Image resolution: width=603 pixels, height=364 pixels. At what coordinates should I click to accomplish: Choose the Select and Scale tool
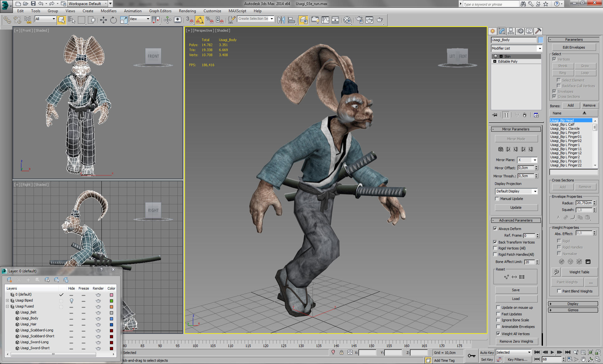click(123, 20)
